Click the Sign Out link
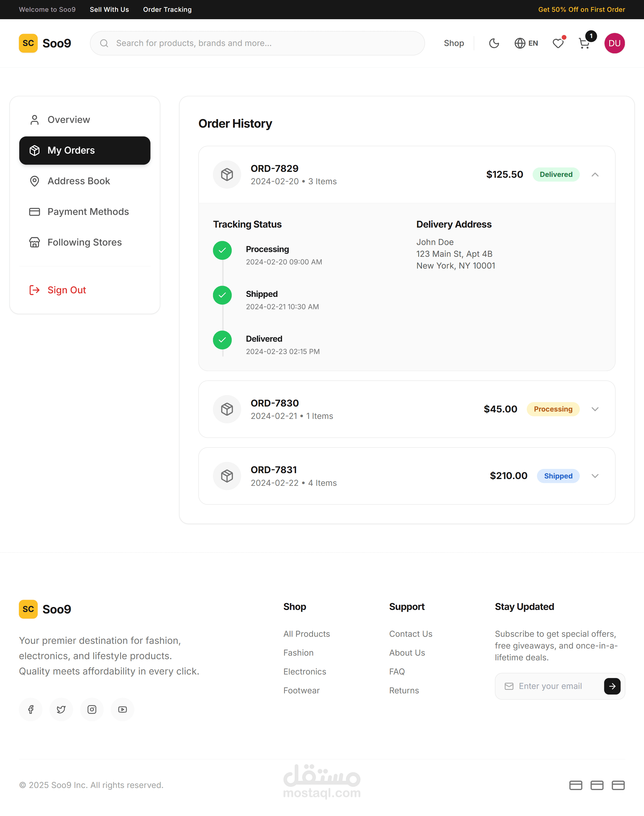This screenshot has height=816, width=644. click(x=66, y=290)
